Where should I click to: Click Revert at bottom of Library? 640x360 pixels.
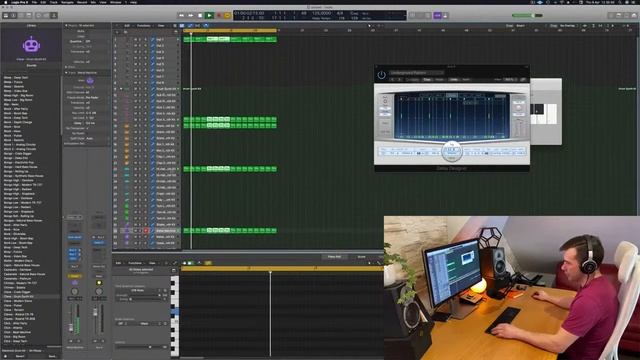click(x=20, y=356)
